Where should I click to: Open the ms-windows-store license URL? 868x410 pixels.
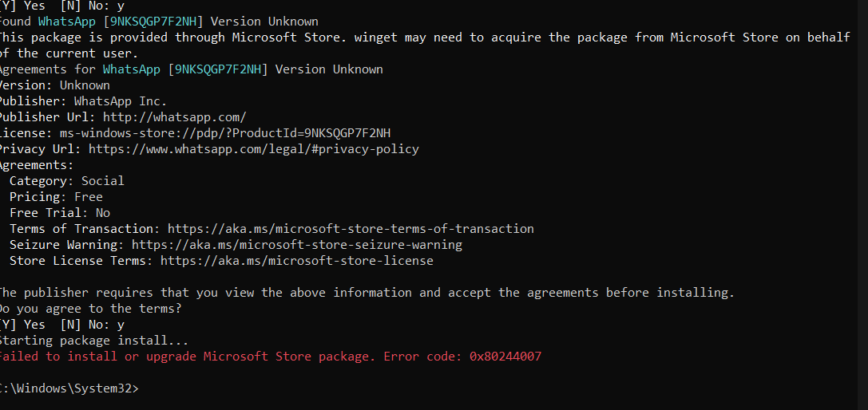[224, 133]
